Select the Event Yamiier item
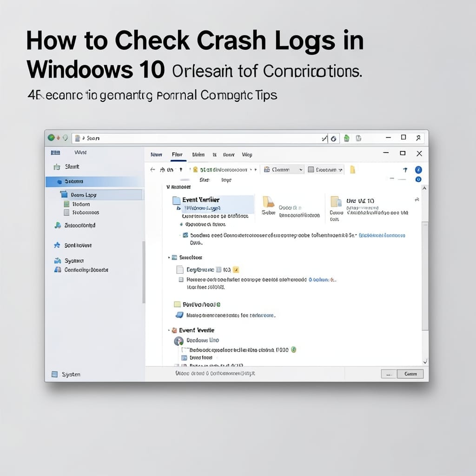This screenshot has width=476, height=476. (201, 200)
